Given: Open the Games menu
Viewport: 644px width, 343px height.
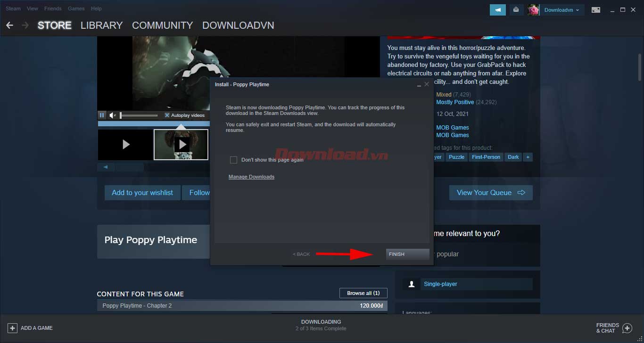Looking at the screenshot, I should coord(76,8).
